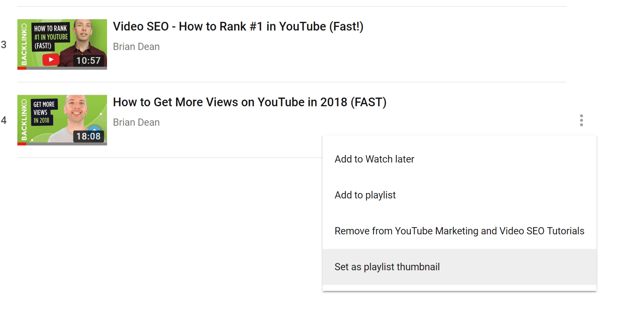Click the 'GET MORE VIEWS IN 2018' label on thumbnail
This screenshot has width=644, height=331.
tap(44, 112)
